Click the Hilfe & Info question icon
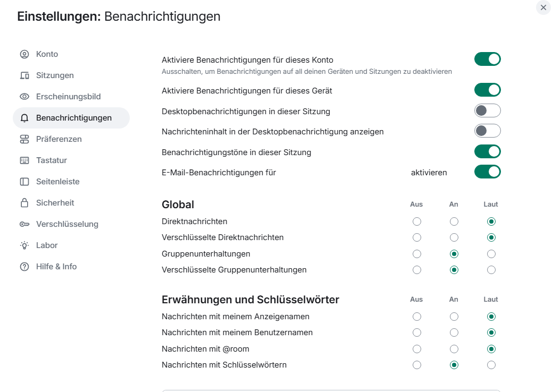The width and height of the screenshot is (552, 392). 24,267
